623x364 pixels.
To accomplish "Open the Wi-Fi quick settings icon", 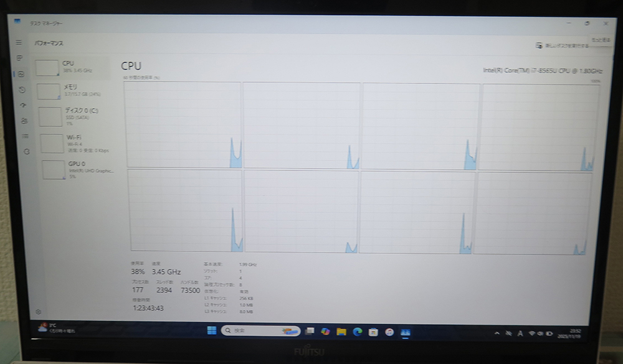I will (x=531, y=334).
